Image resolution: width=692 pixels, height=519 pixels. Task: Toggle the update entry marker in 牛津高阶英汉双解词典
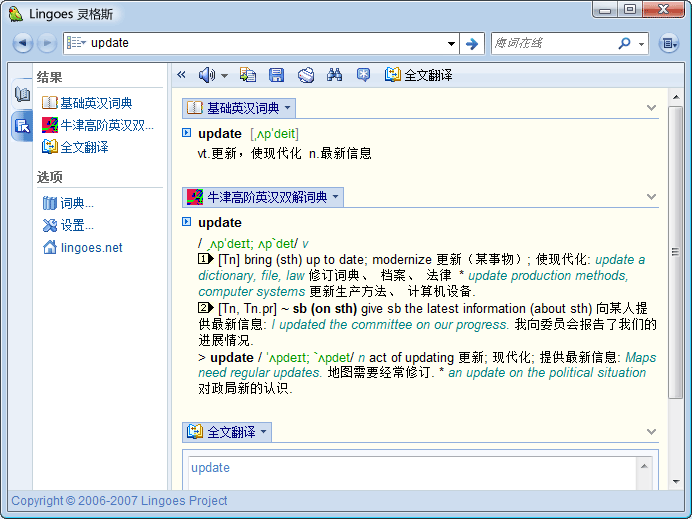(187, 221)
